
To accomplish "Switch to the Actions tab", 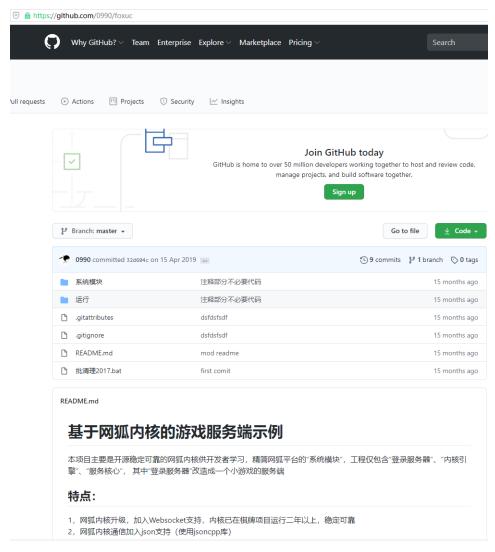I will [77, 101].
